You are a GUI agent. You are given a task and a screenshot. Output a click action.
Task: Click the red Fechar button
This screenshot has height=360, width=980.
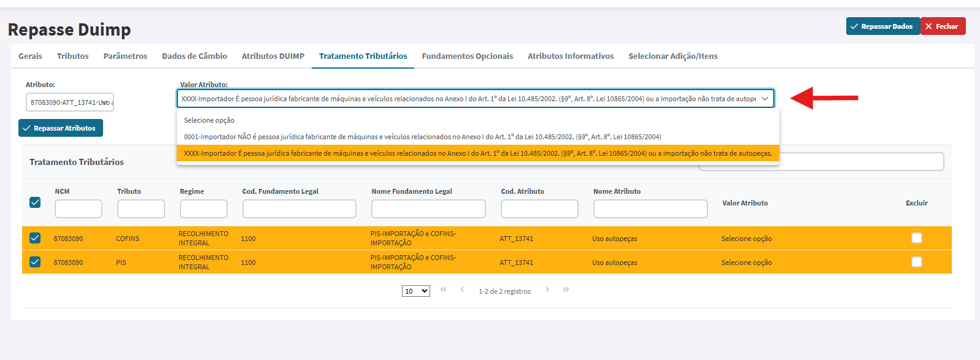tap(943, 26)
